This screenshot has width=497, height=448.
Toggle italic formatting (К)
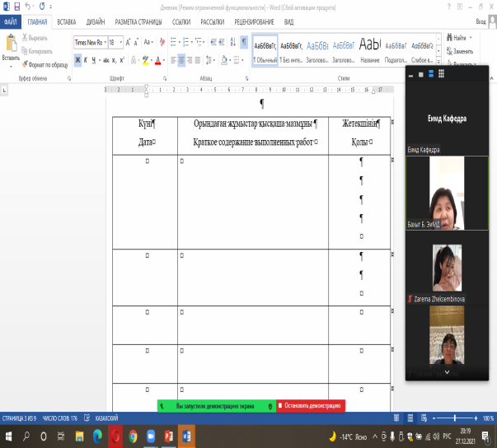coord(86,60)
